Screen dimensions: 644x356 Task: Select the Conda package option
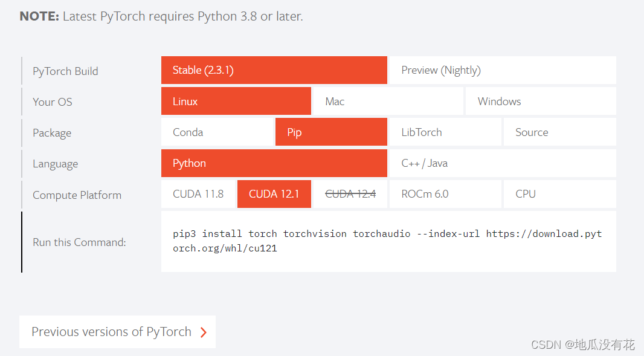tap(217, 132)
